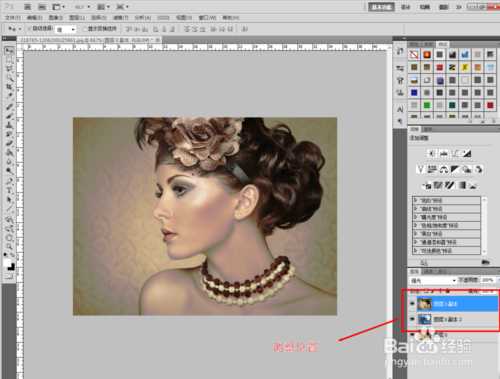Set the foreground color swatch

pos(7,263)
